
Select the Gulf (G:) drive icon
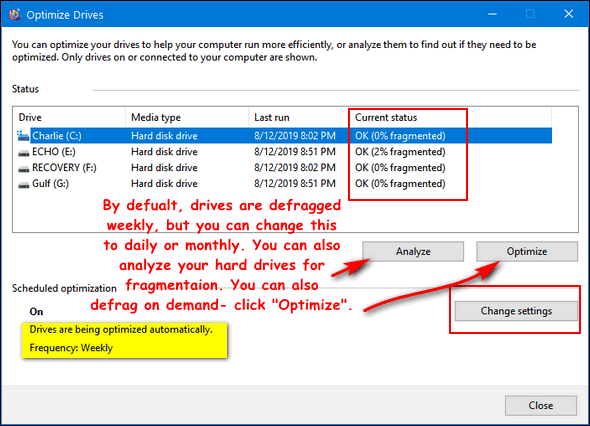(24, 184)
